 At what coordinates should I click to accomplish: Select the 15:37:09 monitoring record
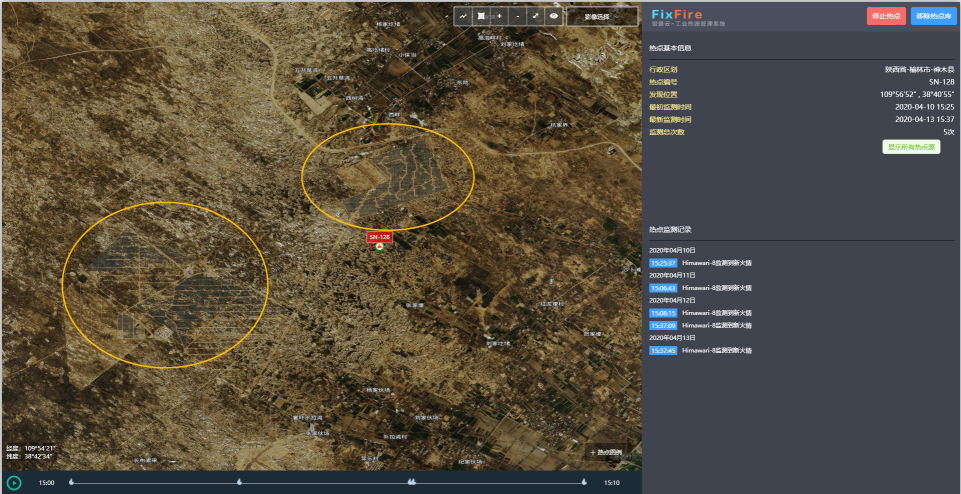(663, 325)
